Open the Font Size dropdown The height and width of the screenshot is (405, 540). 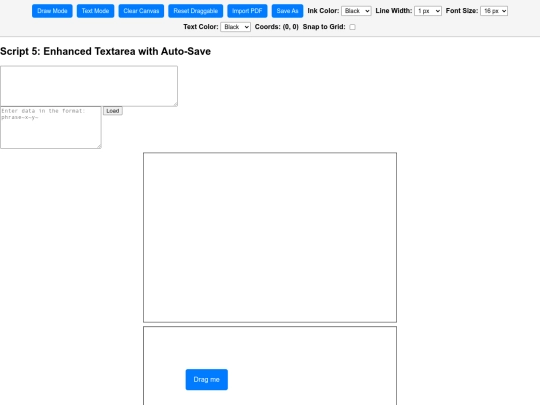click(494, 11)
